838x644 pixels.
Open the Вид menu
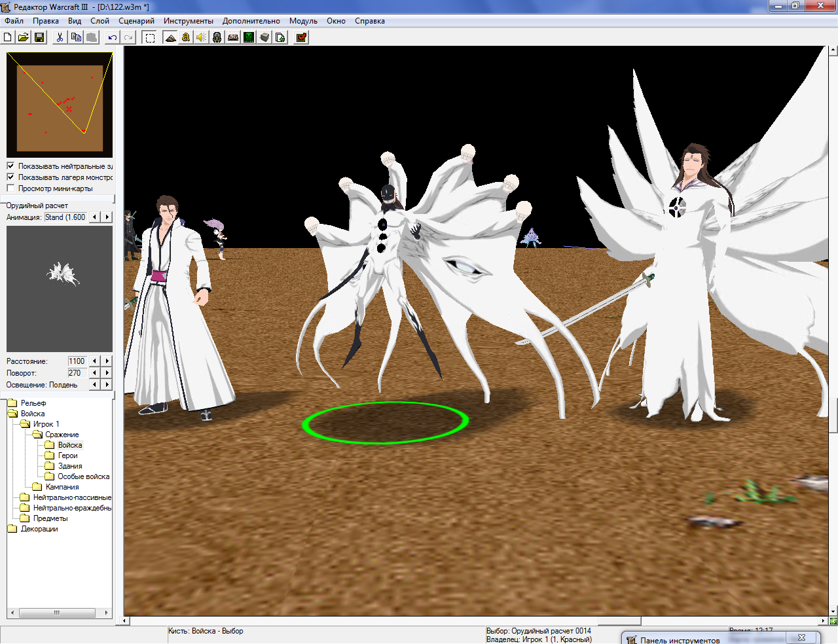coord(75,21)
